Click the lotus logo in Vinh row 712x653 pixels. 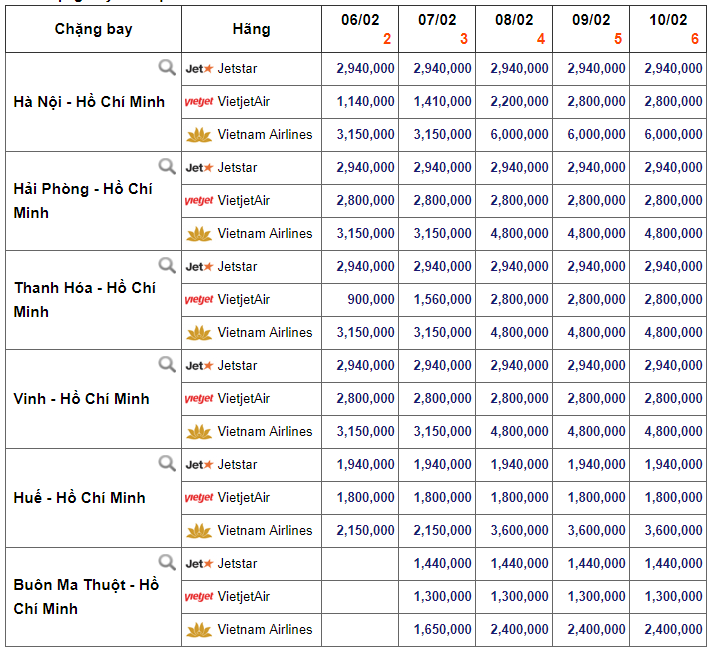(x=199, y=432)
